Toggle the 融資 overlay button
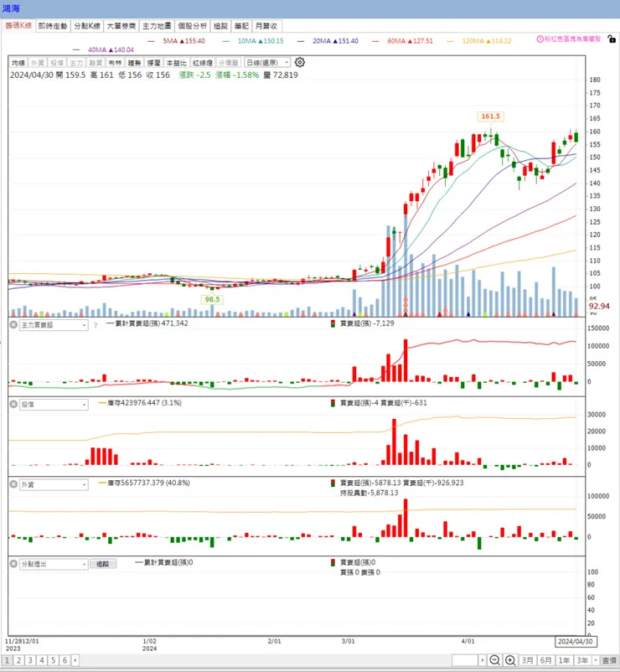 pos(96,63)
